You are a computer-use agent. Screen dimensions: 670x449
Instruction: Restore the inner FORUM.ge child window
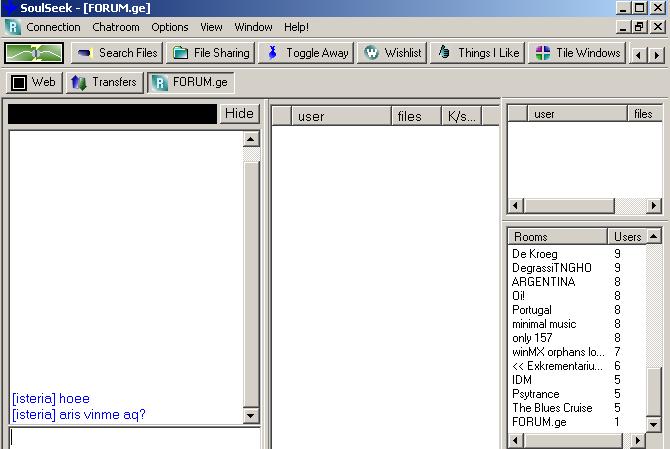coord(640,27)
